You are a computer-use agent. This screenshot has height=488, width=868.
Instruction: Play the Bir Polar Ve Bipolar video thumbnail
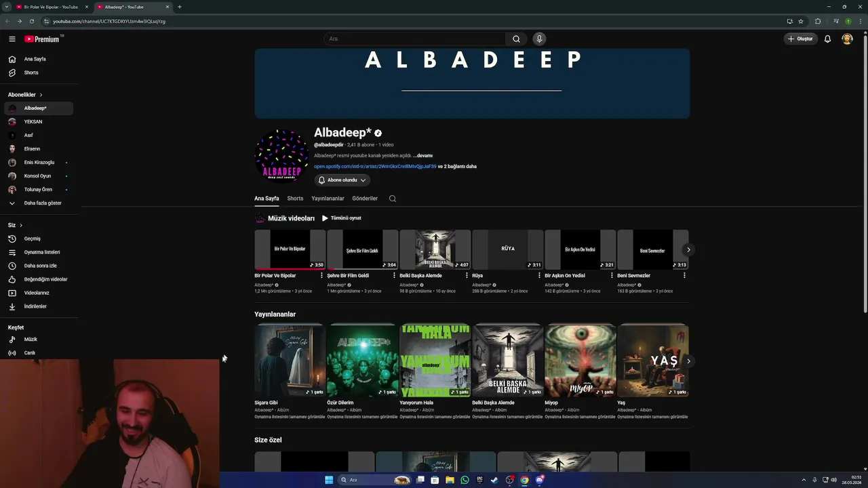click(290, 249)
